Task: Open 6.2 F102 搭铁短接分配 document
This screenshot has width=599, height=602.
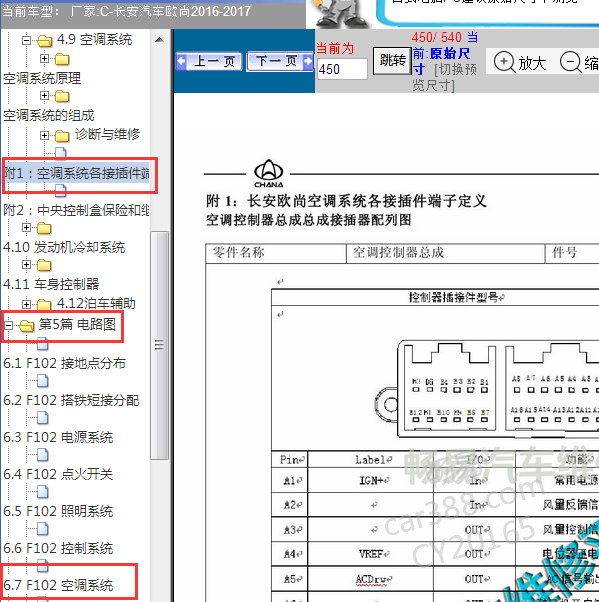Action: point(71,400)
